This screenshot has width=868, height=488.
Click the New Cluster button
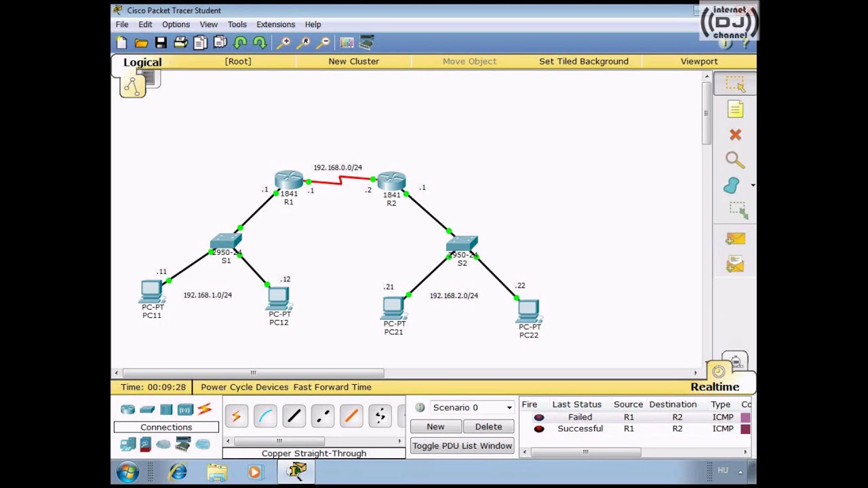(353, 61)
